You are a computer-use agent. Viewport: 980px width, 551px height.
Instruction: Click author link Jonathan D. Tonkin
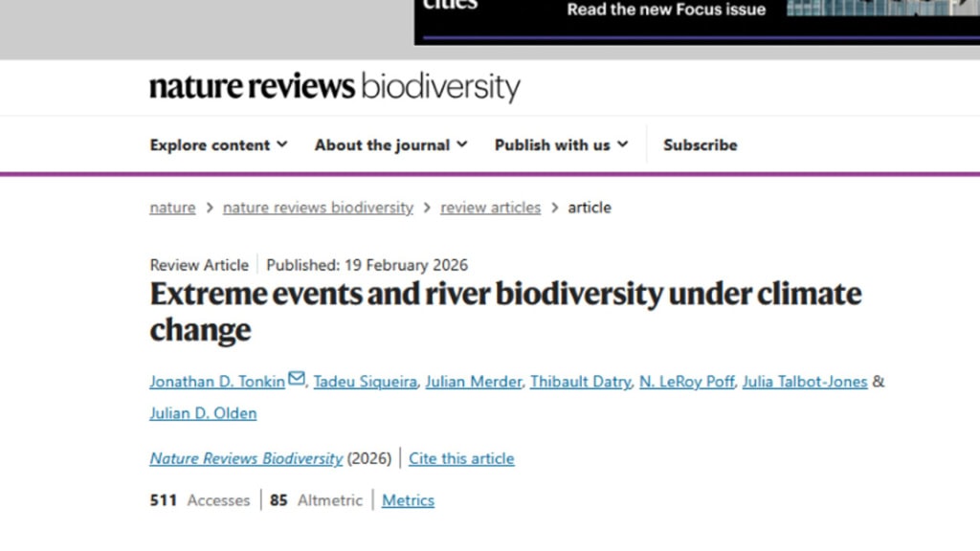[217, 382]
